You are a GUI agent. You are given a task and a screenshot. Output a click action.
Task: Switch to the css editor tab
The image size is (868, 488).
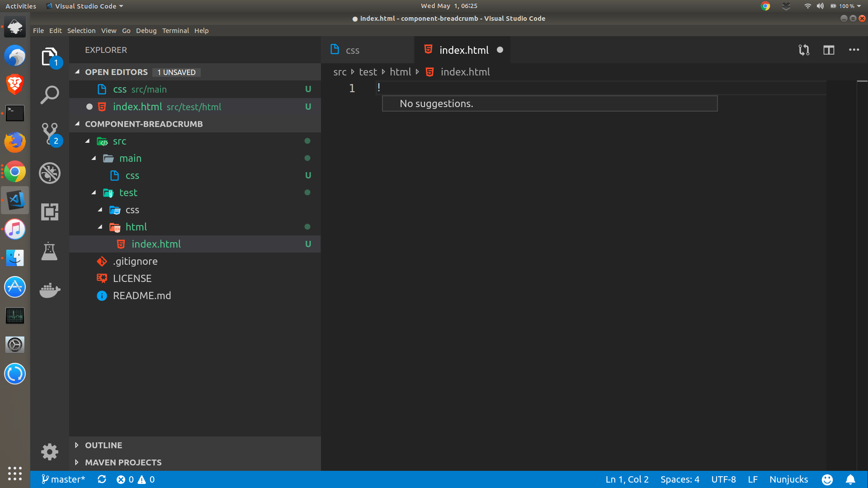(x=352, y=50)
